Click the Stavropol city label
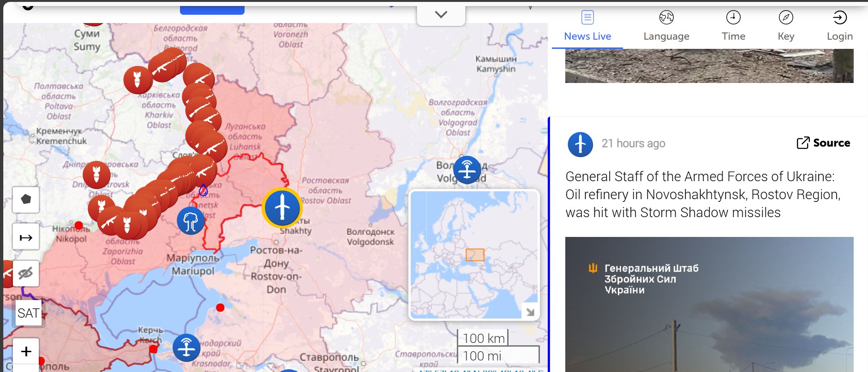Screen dimensions: 868x372 (329, 363)
